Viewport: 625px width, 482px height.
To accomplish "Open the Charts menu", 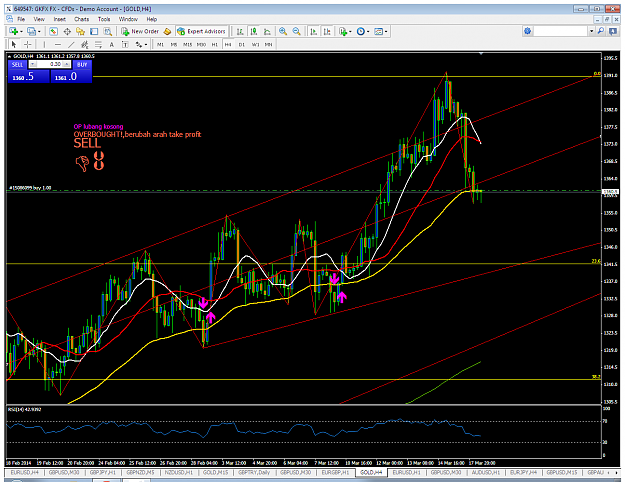I will click(x=81, y=19).
